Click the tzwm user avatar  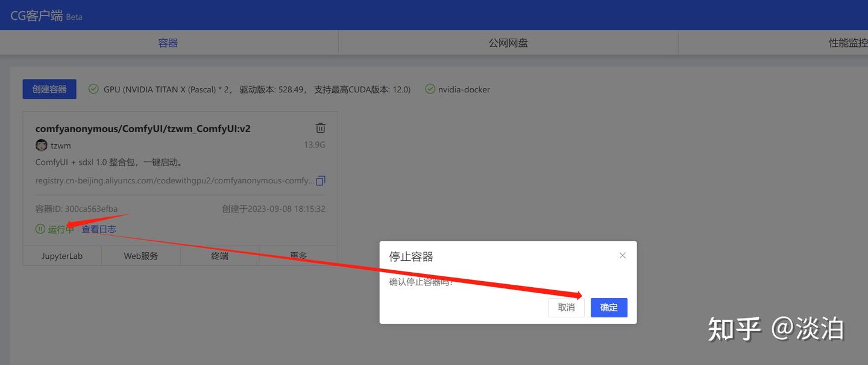point(40,145)
